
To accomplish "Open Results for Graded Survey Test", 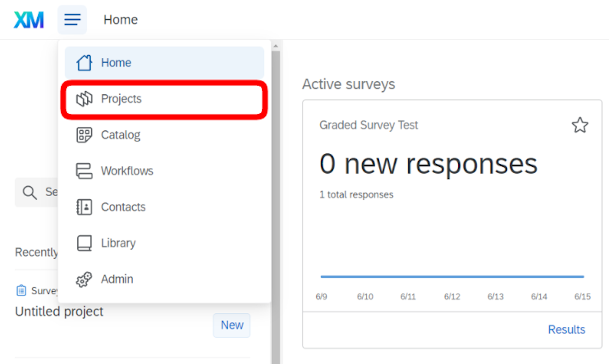I will pos(566,329).
